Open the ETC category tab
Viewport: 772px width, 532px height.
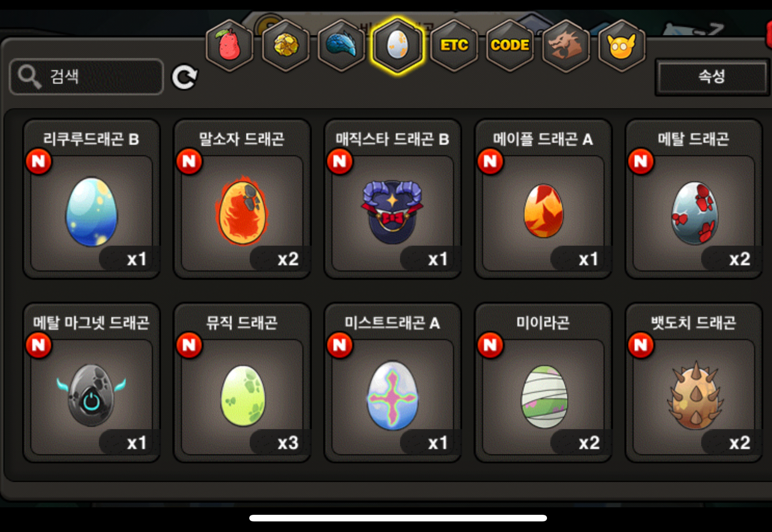point(454,45)
